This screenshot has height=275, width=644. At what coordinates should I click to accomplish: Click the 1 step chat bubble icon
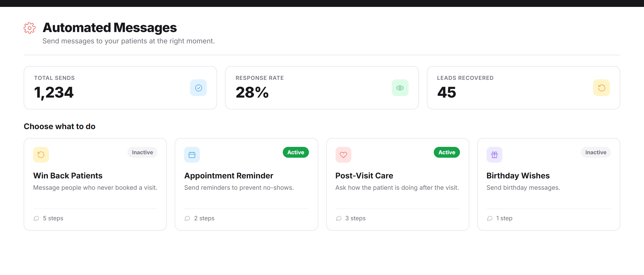[490, 219]
